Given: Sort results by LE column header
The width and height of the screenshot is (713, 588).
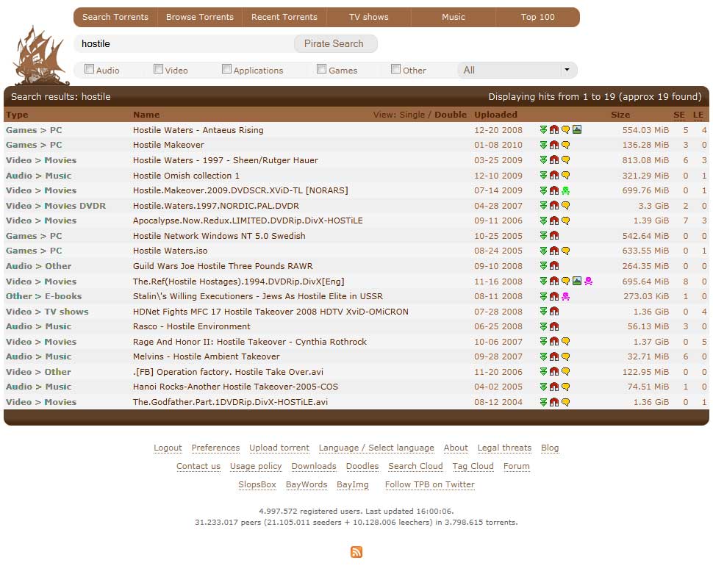Looking at the screenshot, I should coord(698,115).
